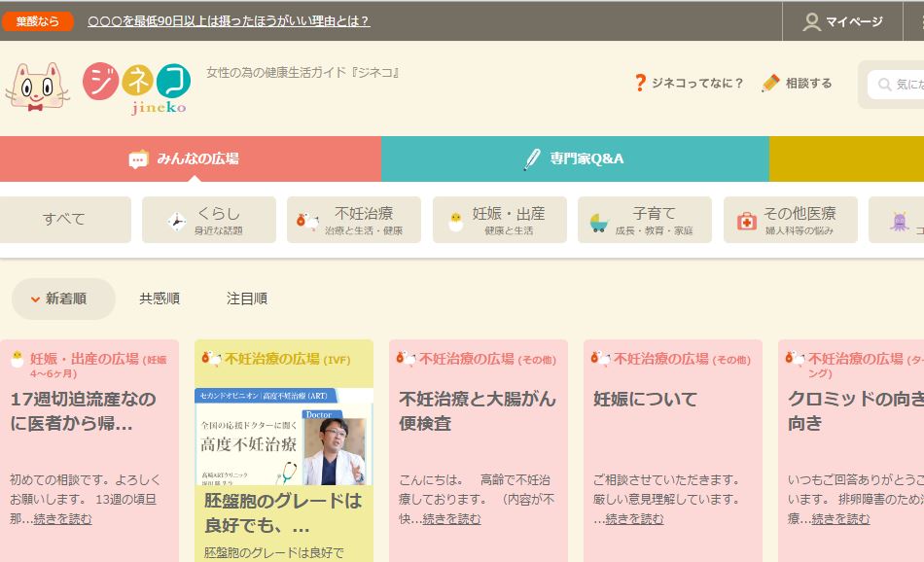Switch to the みんなの広場 tab
The width and height of the screenshot is (924, 562).
pos(191,158)
